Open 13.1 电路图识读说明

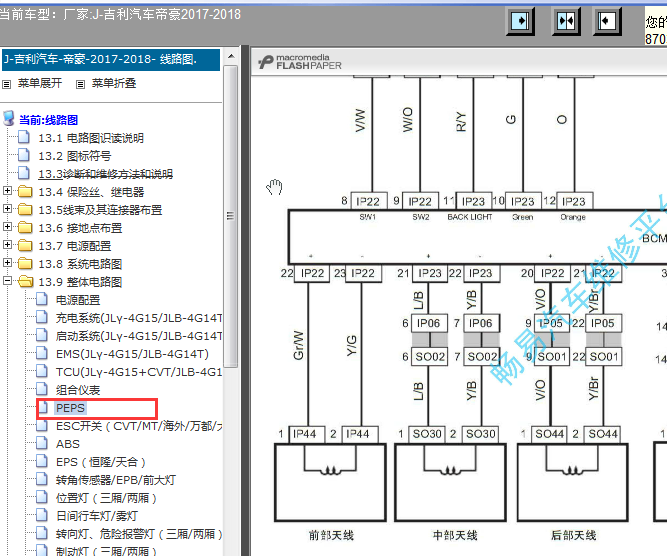[91, 138]
